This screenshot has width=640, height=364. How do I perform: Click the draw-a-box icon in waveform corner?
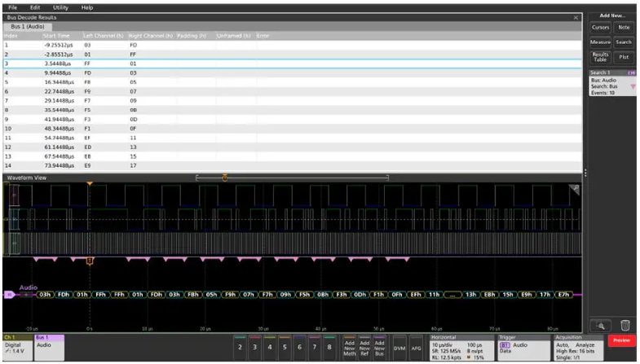(x=574, y=189)
